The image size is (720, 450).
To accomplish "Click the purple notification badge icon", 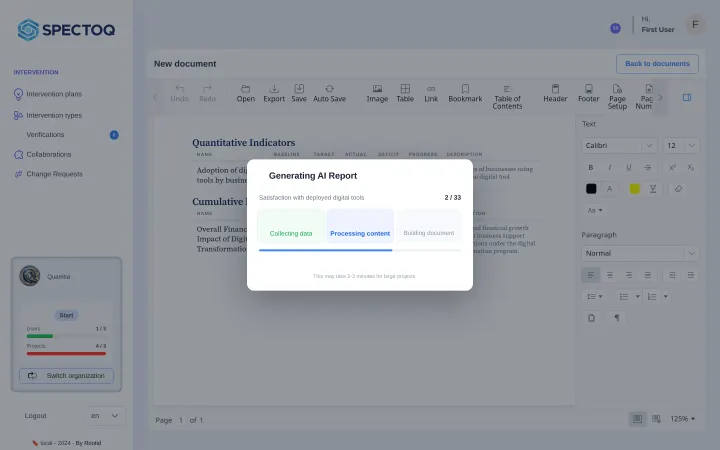I will 615,28.
